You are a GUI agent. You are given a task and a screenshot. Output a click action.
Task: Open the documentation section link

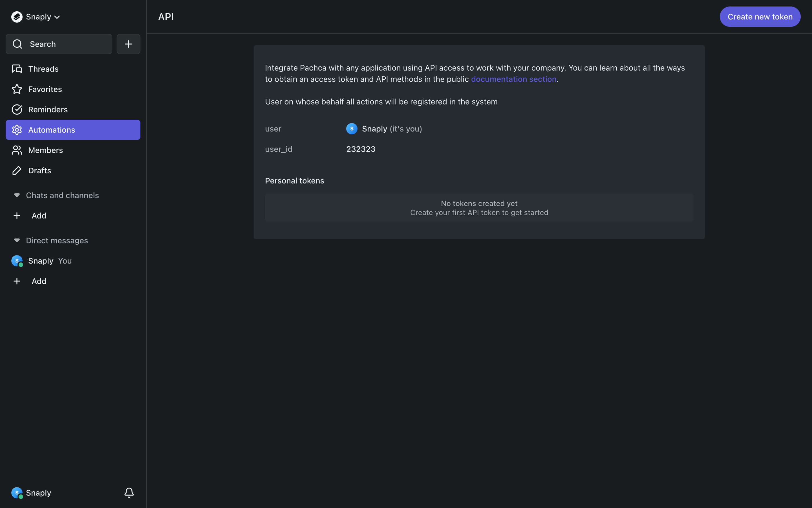(x=514, y=79)
